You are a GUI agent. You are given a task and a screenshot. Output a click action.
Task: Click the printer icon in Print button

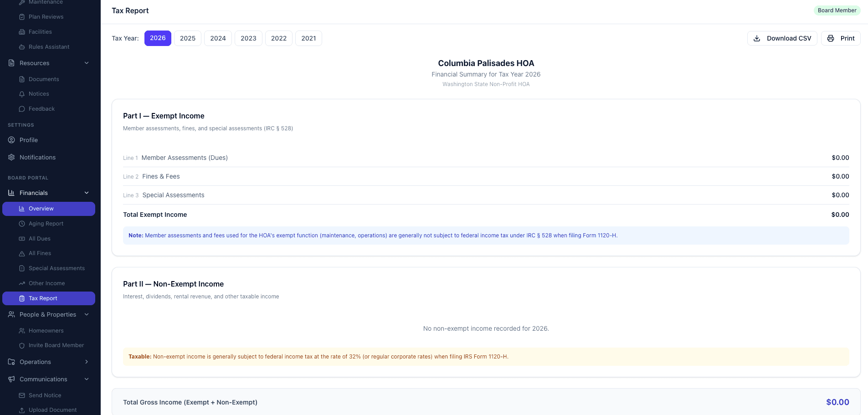(x=831, y=38)
